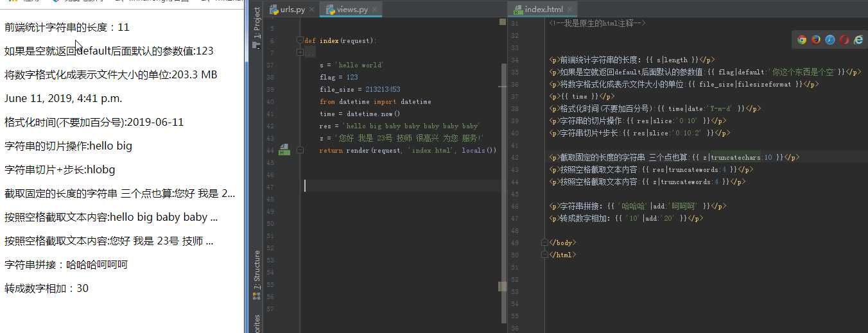This screenshot has height=333, width=868.
Task: Click the flag|default template line
Action: click(x=705, y=72)
